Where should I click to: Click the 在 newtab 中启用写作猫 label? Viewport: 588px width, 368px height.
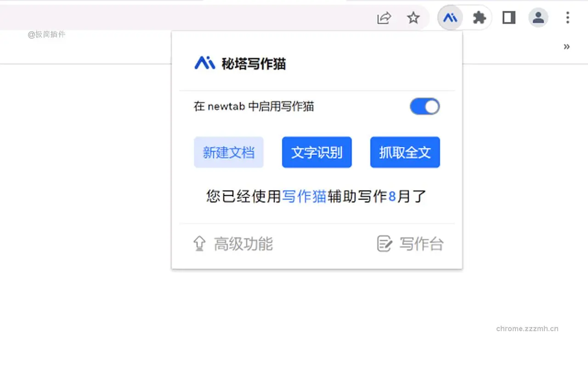pyautogui.click(x=254, y=107)
